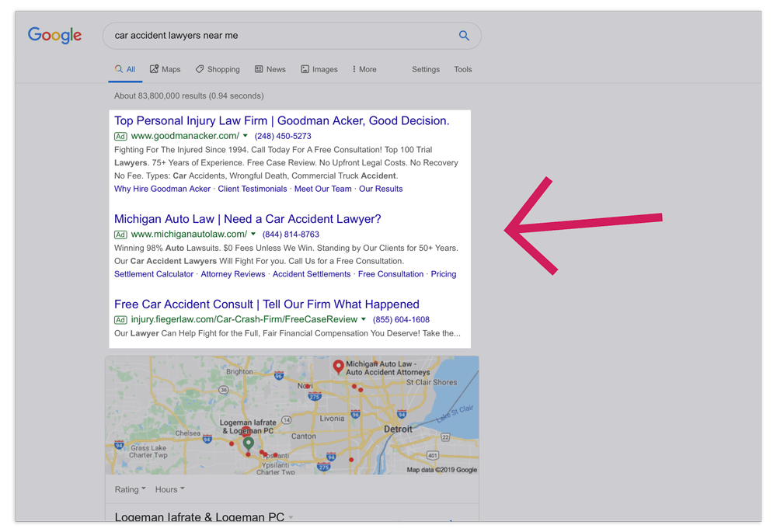Click the News tab icon
This screenshot has height=532, width=777.
pyautogui.click(x=259, y=69)
